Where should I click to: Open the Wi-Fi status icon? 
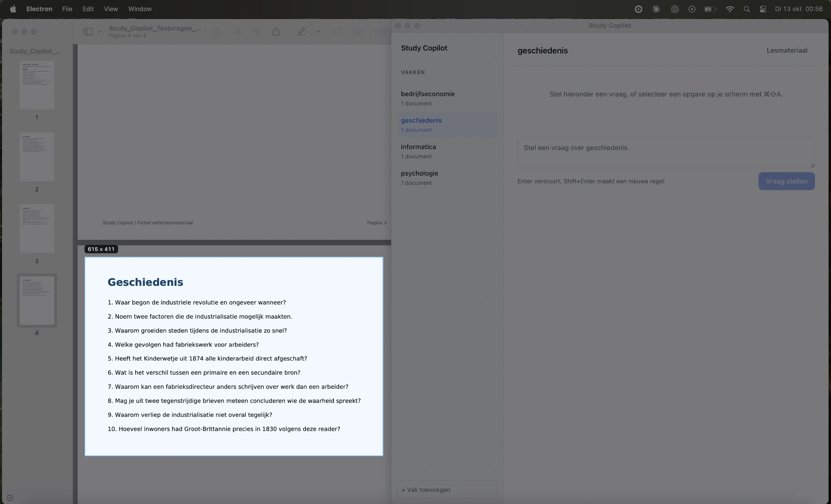click(x=730, y=9)
